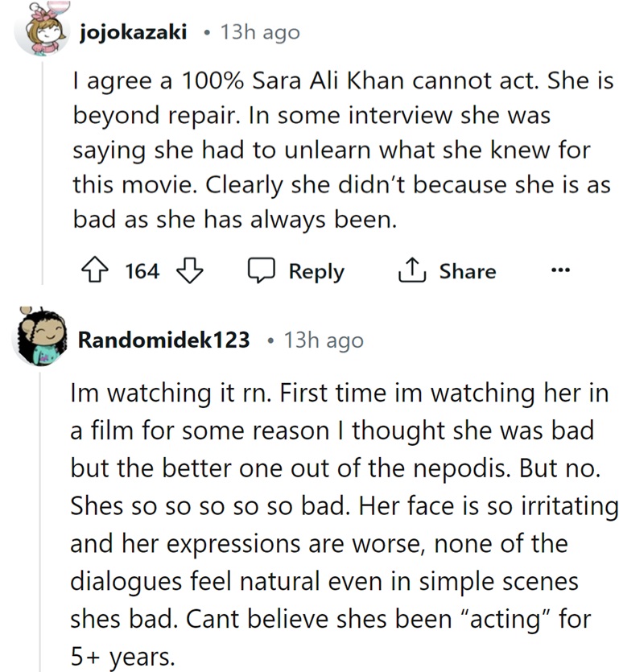Screen dimensions: 619x672
Task: Click the 13h ago timestamp on the top comment
Action: [259, 31]
